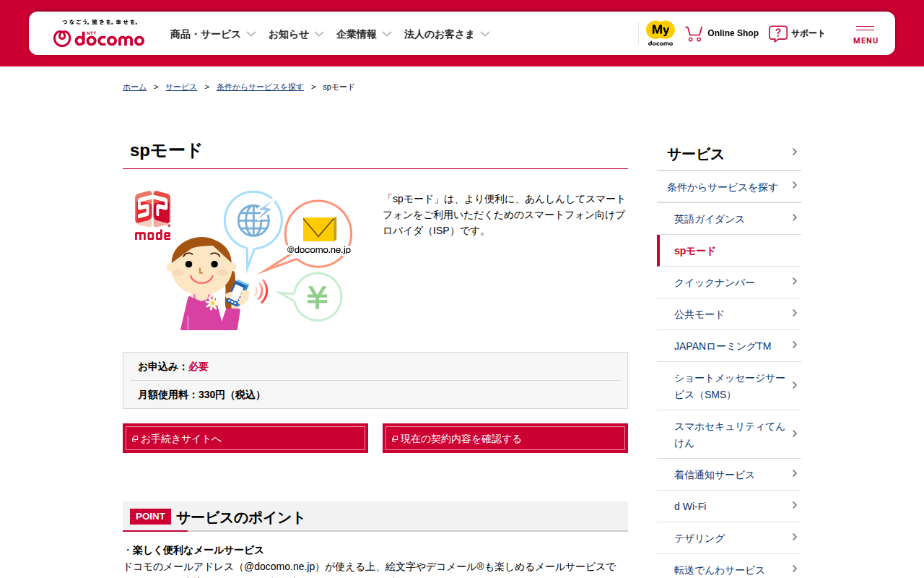Click お手続きサイトへ button
The image size is (924, 578).
[x=245, y=439]
